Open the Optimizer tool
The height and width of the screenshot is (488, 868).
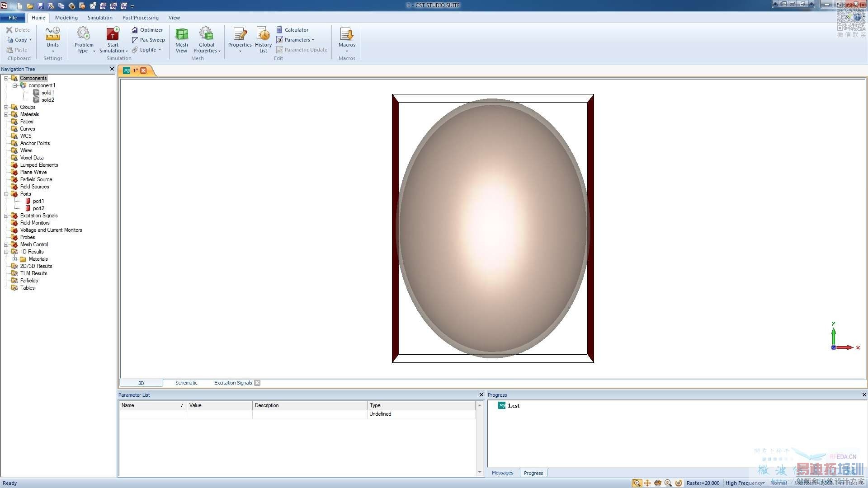pos(147,30)
